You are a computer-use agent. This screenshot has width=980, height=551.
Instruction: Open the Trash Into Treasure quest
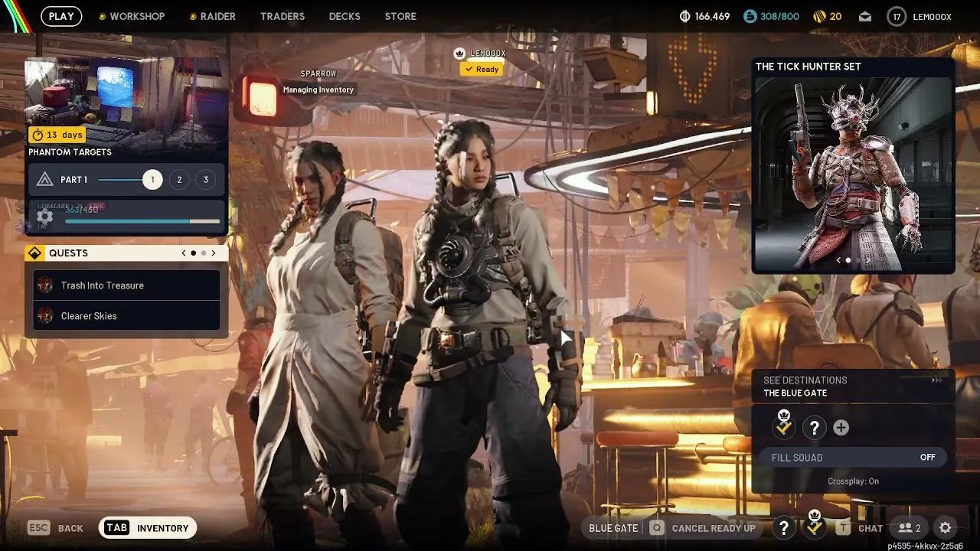pyautogui.click(x=126, y=285)
